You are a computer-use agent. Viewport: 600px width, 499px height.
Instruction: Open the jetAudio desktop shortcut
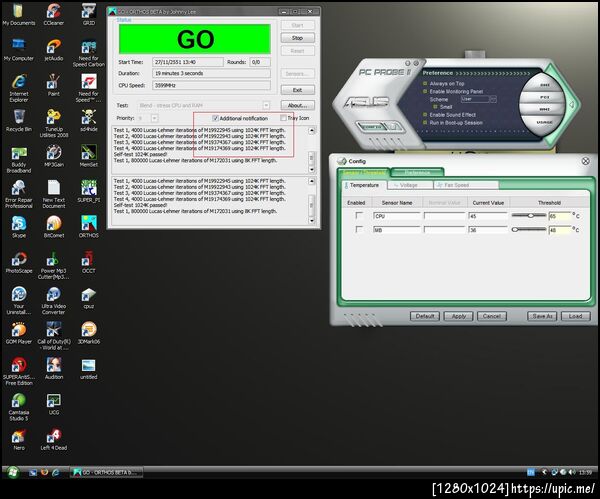click(x=54, y=50)
